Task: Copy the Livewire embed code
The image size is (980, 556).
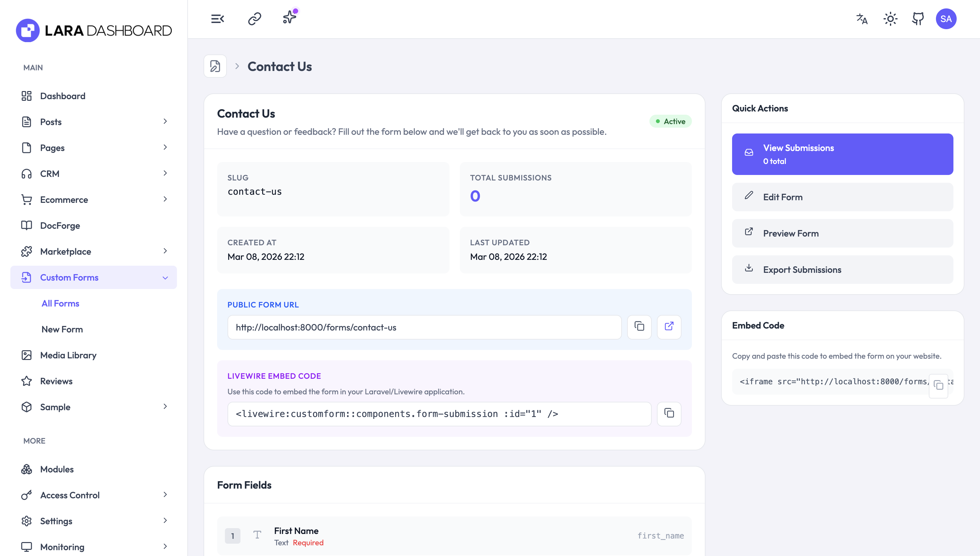Action: pos(669,413)
